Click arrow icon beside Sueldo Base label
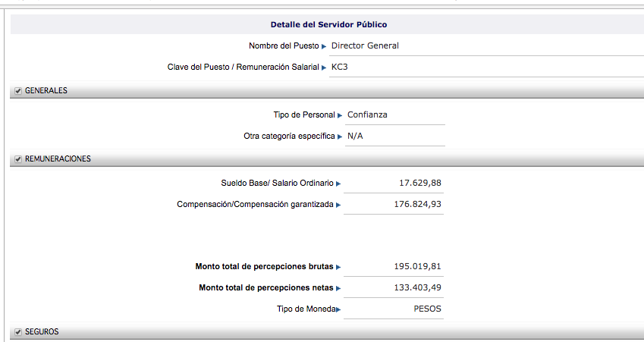 click(x=338, y=184)
